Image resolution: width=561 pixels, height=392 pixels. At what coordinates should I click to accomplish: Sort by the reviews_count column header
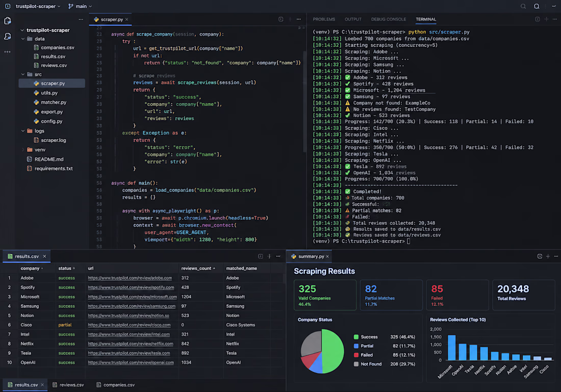[x=198, y=268]
